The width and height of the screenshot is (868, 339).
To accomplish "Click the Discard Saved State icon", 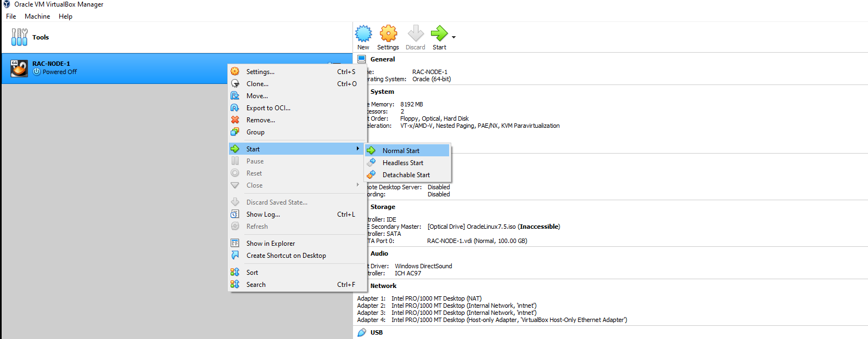I will pyautogui.click(x=235, y=202).
